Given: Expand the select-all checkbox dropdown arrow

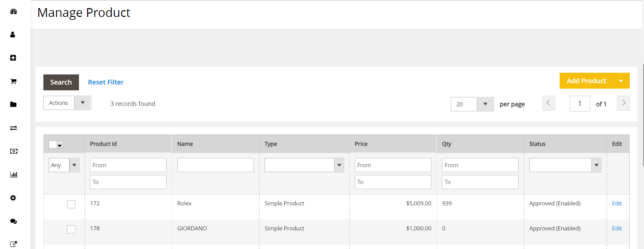Looking at the screenshot, I should pos(60,145).
